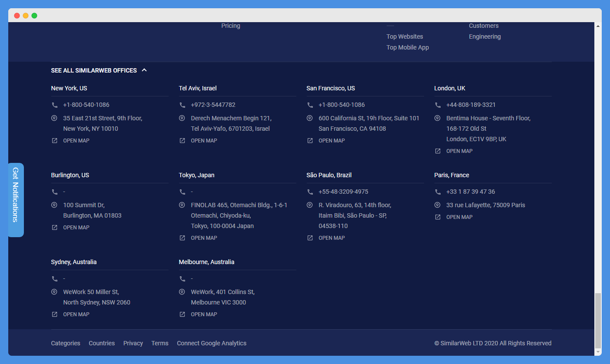
Task: Open map for Paris office
Action: (x=459, y=217)
